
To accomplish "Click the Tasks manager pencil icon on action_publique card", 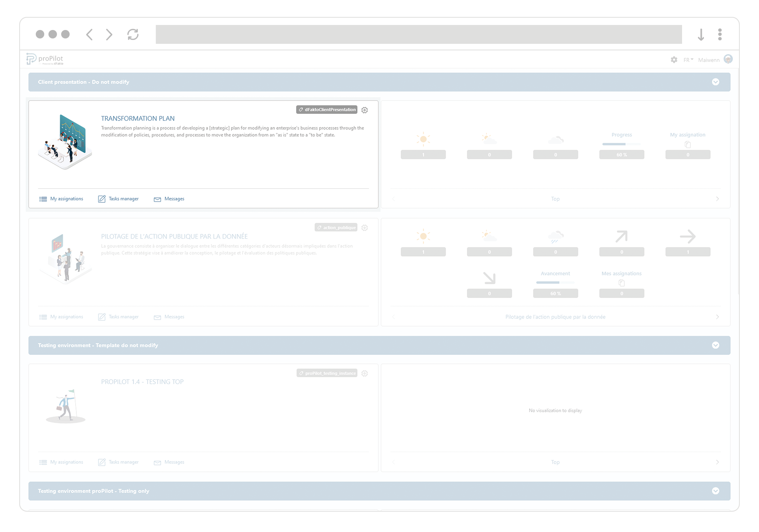I will 102,317.
